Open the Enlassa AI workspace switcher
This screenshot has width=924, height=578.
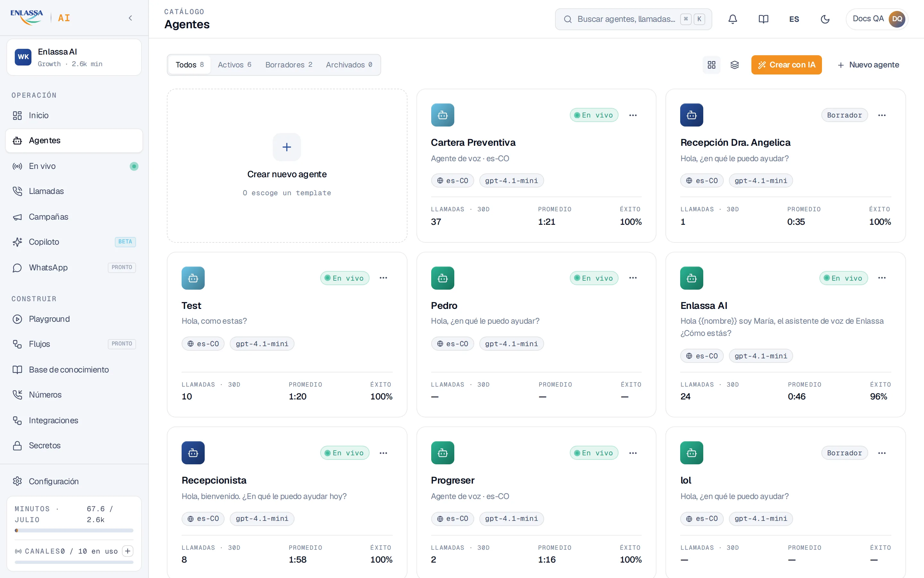tap(74, 57)
